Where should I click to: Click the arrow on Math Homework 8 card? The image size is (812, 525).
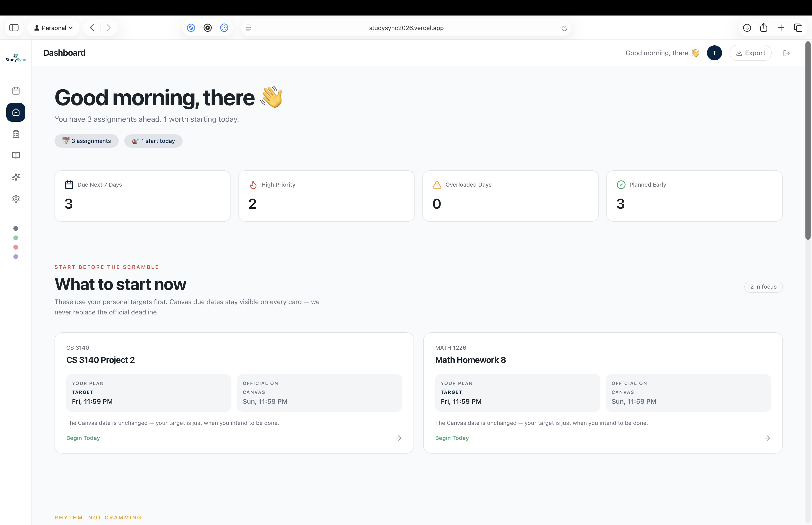767,438
